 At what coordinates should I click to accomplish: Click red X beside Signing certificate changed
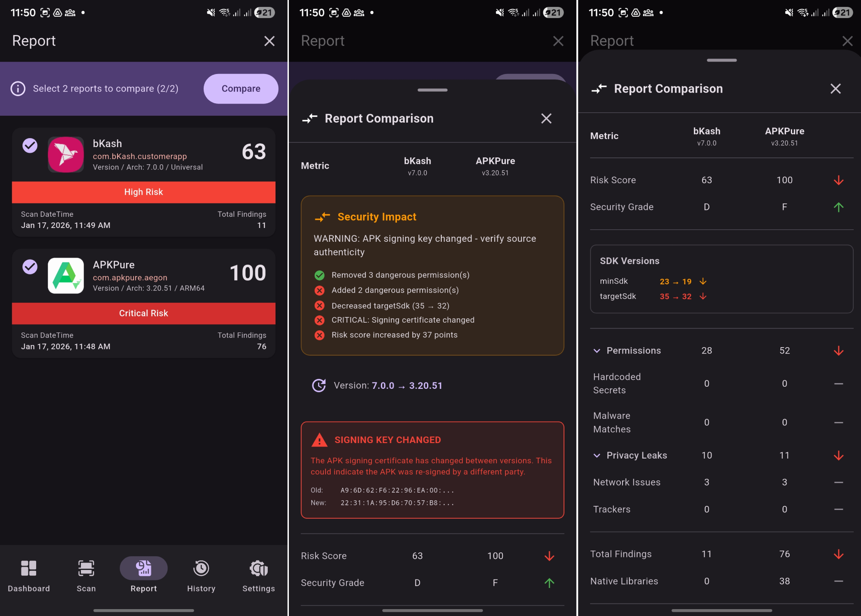coord(319,320)
